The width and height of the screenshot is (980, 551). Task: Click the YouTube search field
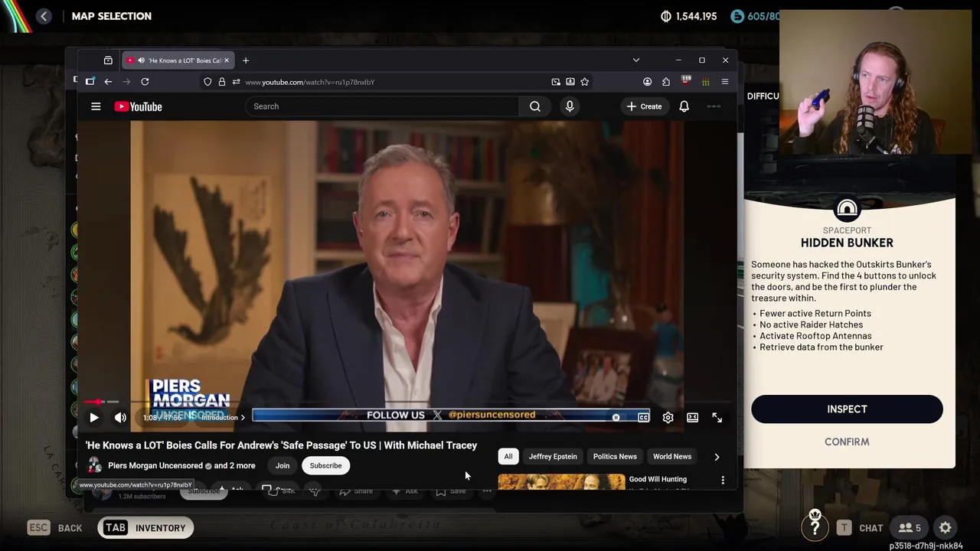point(383,106)
